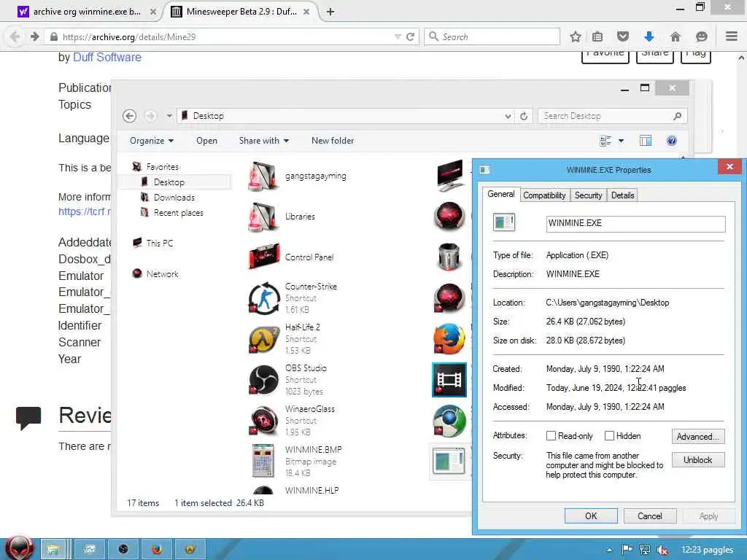Click the Firefox back arrow button
Screen dimensions: 747x560
15,36
